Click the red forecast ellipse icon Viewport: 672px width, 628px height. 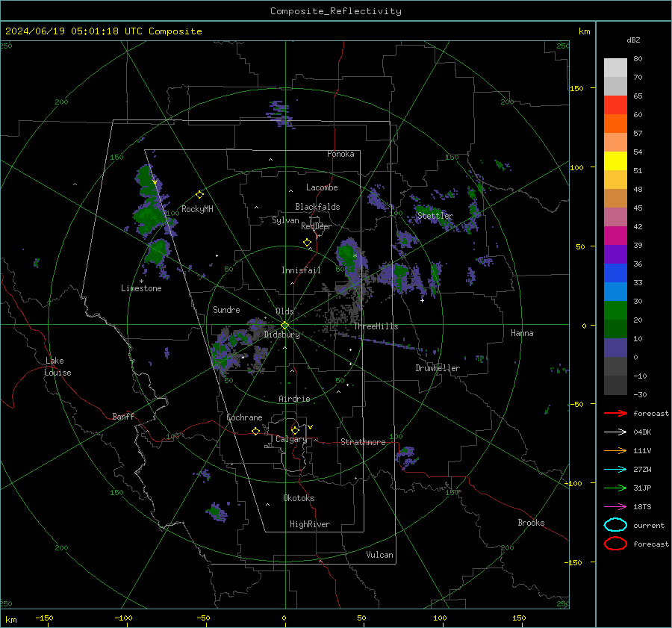[615, 544]
